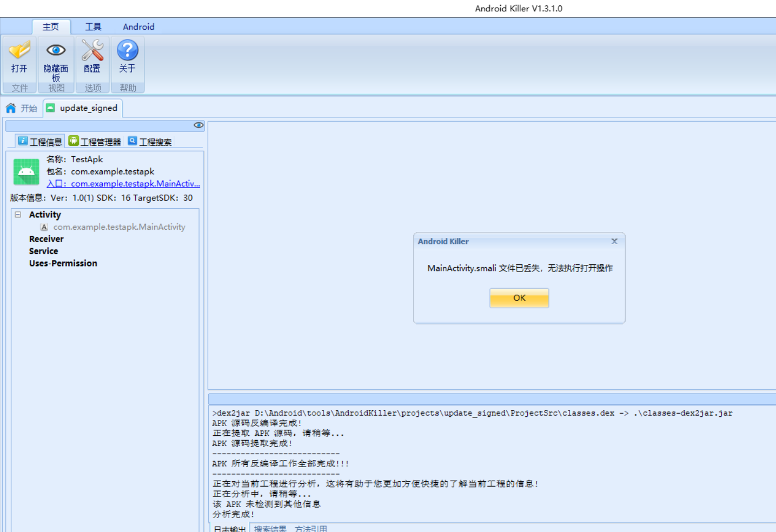Select the Uses-Permission tree item
776x532 pixels.
pos(63,263)
